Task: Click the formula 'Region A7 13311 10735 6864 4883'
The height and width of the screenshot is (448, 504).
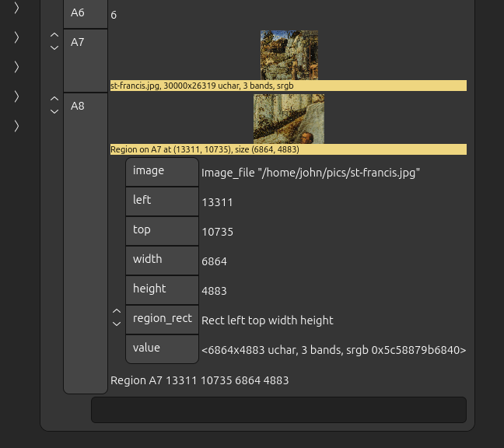Action: coord(200,380)
